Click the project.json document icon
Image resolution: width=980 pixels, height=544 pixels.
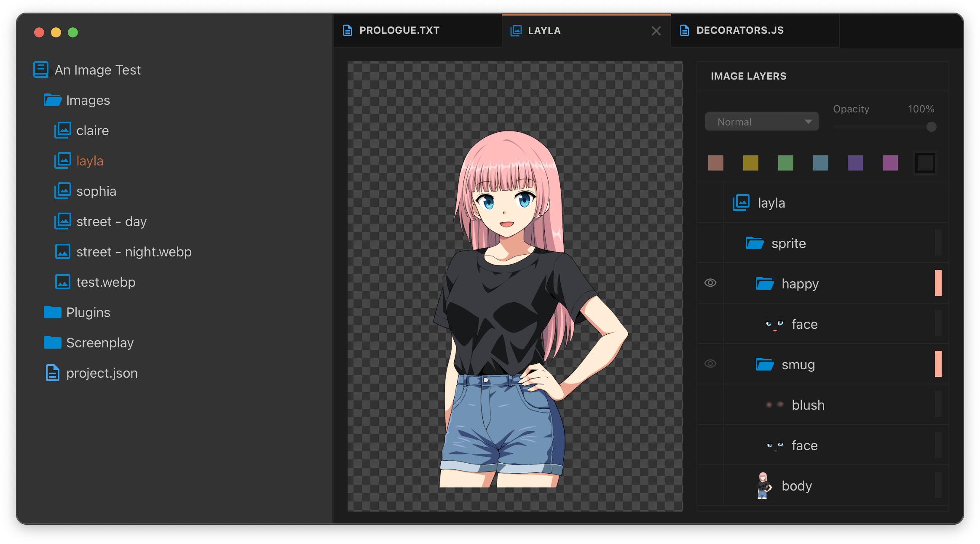tap(52, 373)
